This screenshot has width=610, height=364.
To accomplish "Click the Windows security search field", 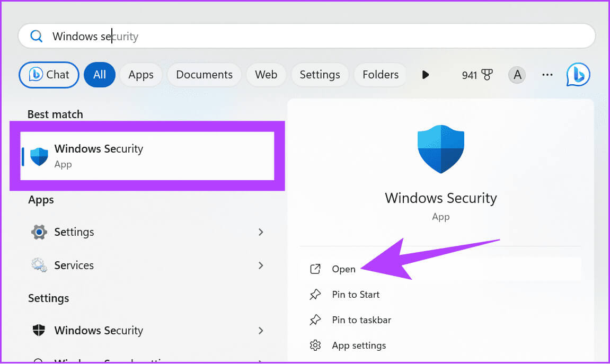I will 306,36.
